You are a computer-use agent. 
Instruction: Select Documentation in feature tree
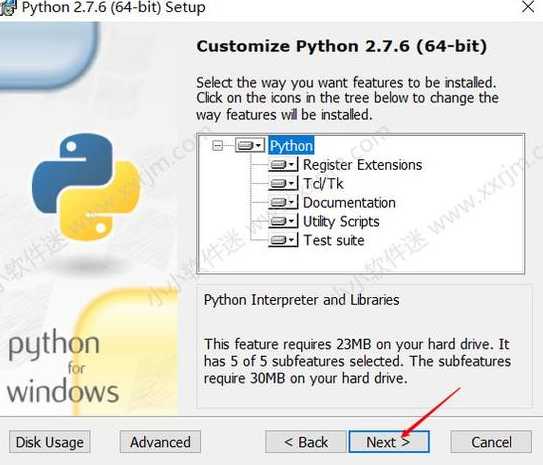(x=349, y=203)
